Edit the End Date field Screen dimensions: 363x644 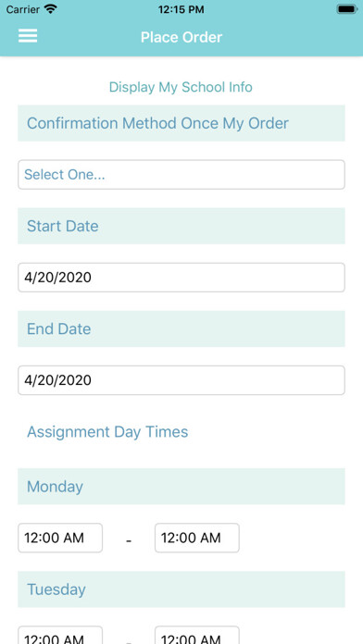pos(181,380)
